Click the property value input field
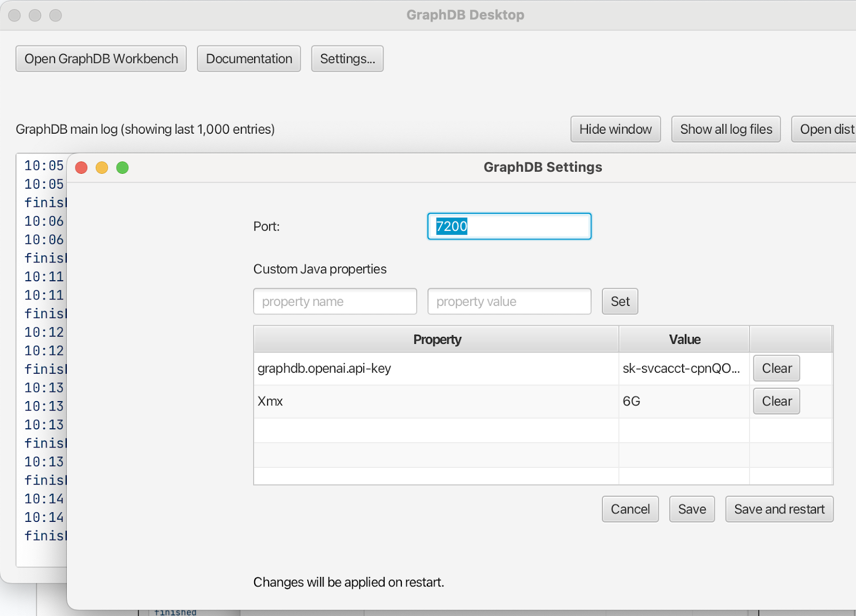This screenshot has height=616, width=856. 509,302
